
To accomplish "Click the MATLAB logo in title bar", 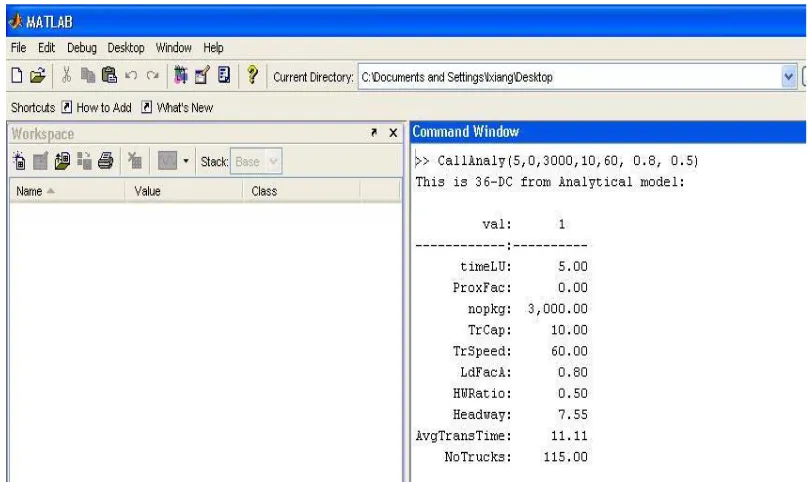I will pos(16,21).
